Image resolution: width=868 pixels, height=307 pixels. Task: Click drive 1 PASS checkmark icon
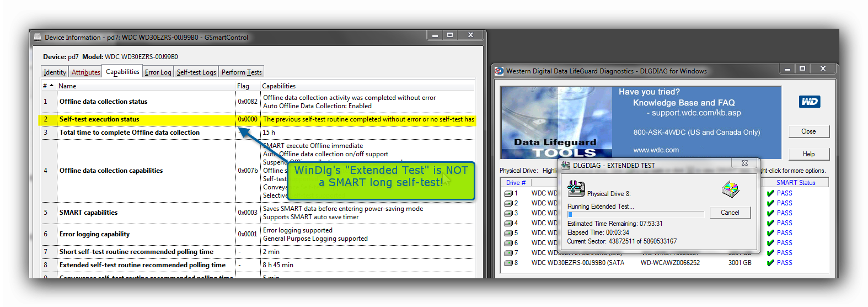(x=770, y=193)
